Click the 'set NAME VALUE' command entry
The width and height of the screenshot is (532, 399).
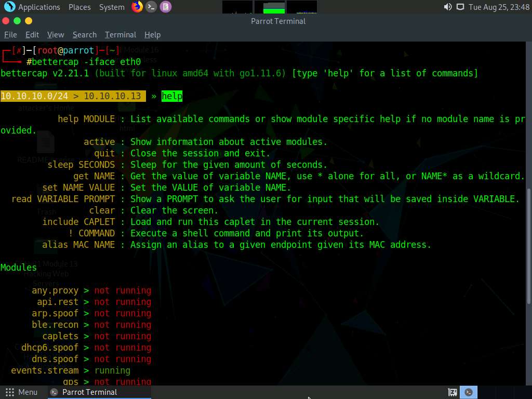78,188
